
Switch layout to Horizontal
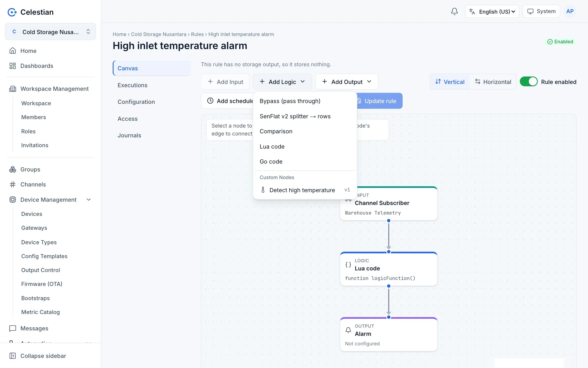493,82
